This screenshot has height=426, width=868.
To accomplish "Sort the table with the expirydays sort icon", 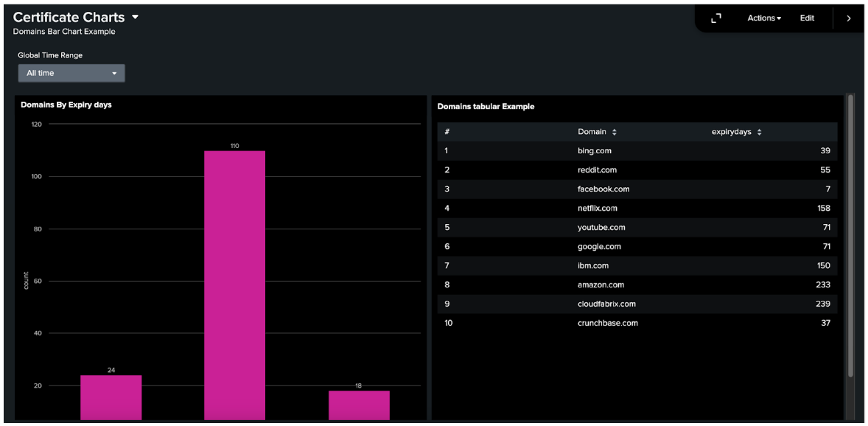I will click(760, 131).
